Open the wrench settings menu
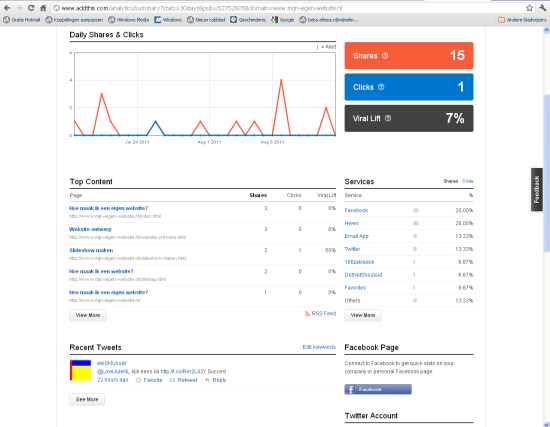 [543, 8]
